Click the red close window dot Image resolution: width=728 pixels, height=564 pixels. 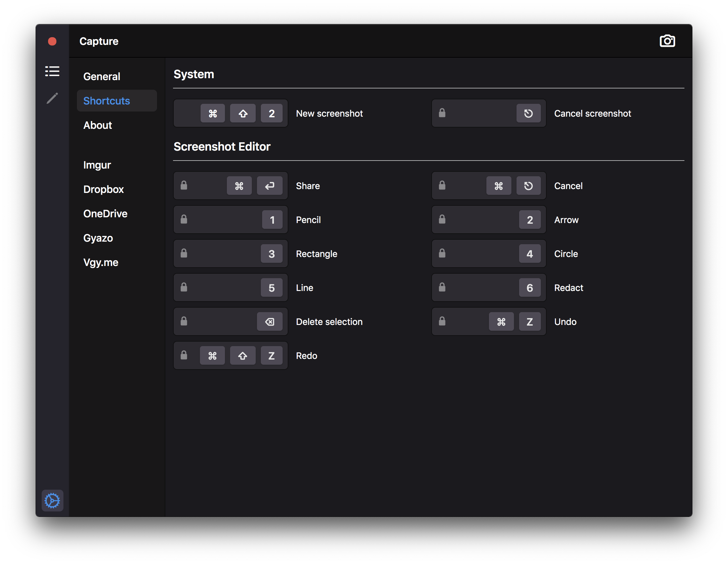click(52, 41)
